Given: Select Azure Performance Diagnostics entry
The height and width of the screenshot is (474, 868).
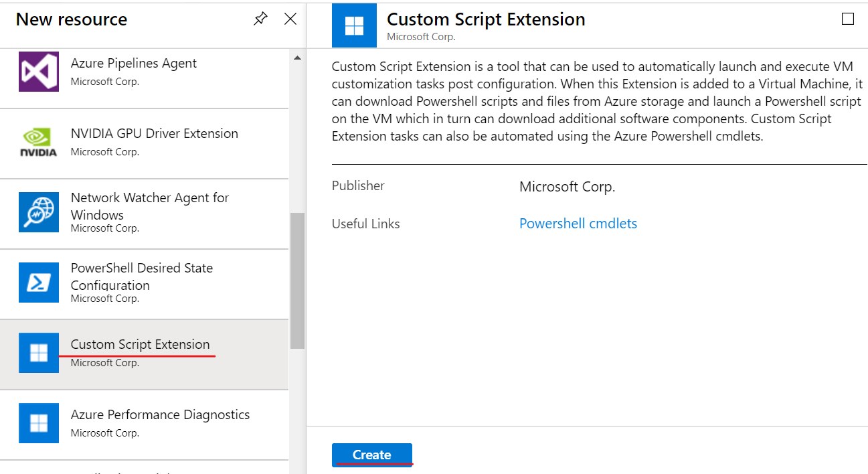Looking at the screenshot, I should click(144, 425).
